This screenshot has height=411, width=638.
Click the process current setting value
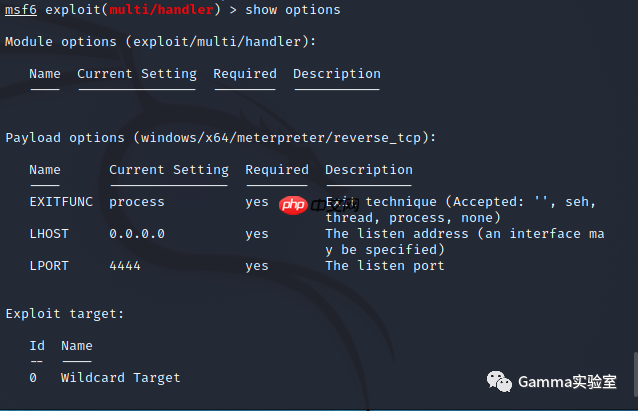click(137, 202)
